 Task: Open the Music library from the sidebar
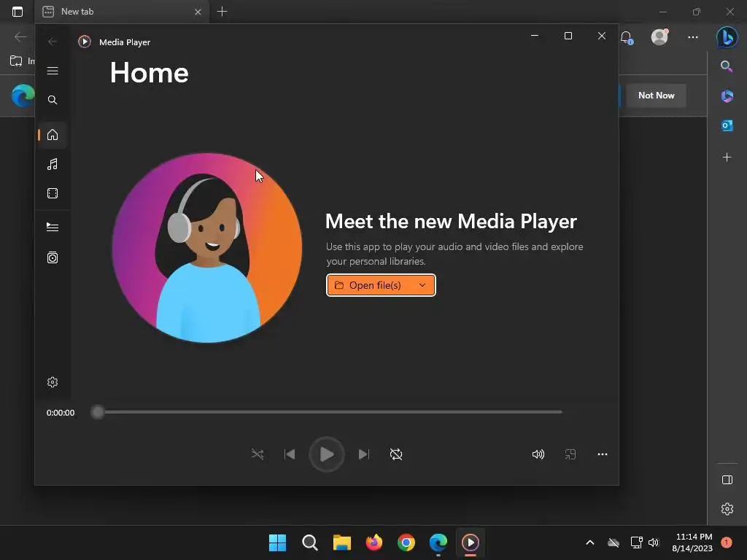(x=53, y=164)
